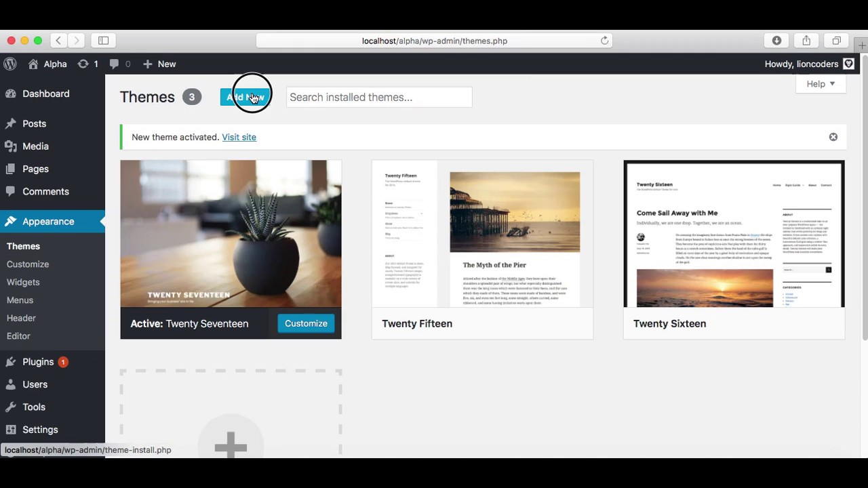This screenshot has height=488, width=868.
Task: Click the Comments bubble icon in sidebar
Action: click(11, 191)
